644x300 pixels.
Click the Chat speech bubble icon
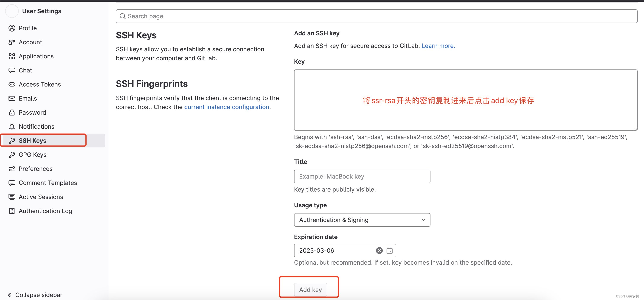coord(12,70)
